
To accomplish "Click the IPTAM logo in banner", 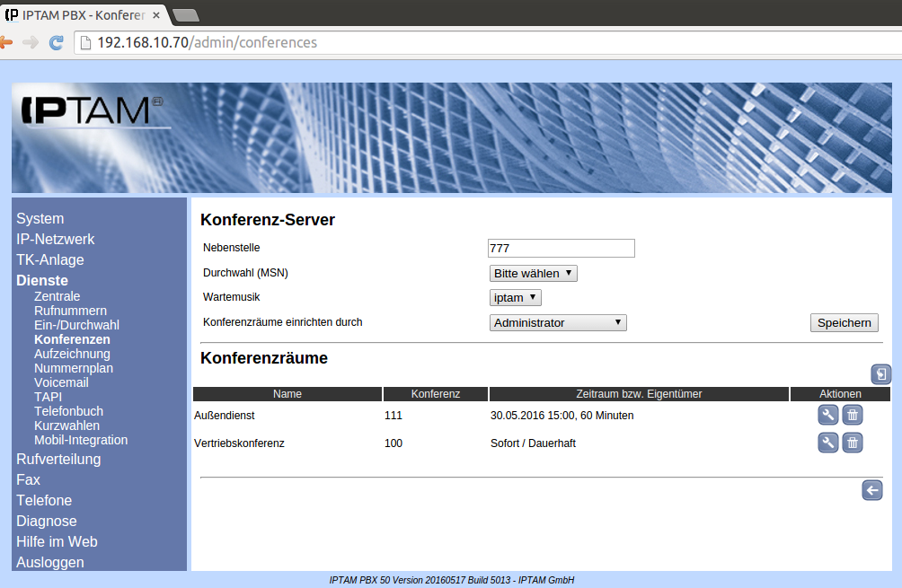I will 87,110.
